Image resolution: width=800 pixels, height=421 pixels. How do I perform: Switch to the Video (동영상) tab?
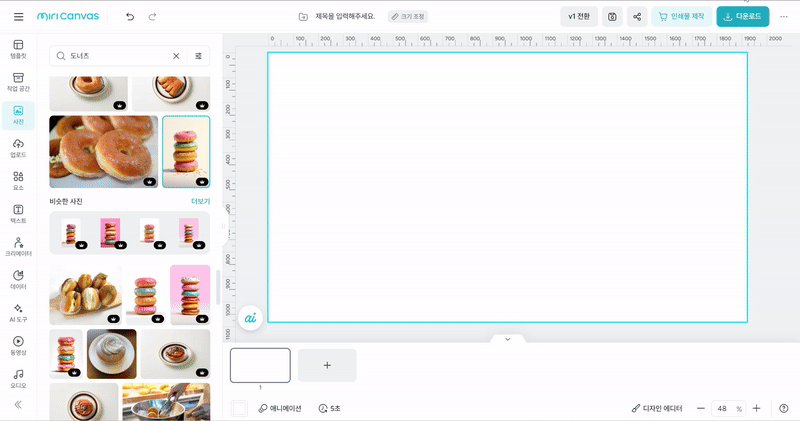(x=18, y=345)
